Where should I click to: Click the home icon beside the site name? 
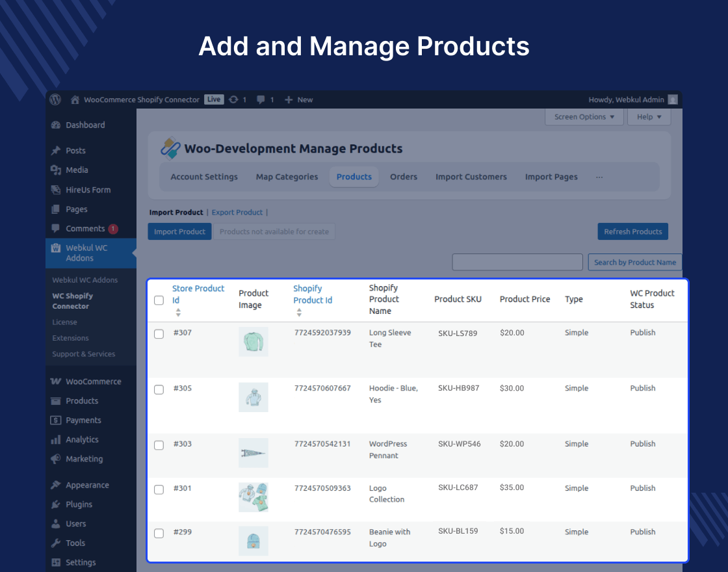click(75, 99)
